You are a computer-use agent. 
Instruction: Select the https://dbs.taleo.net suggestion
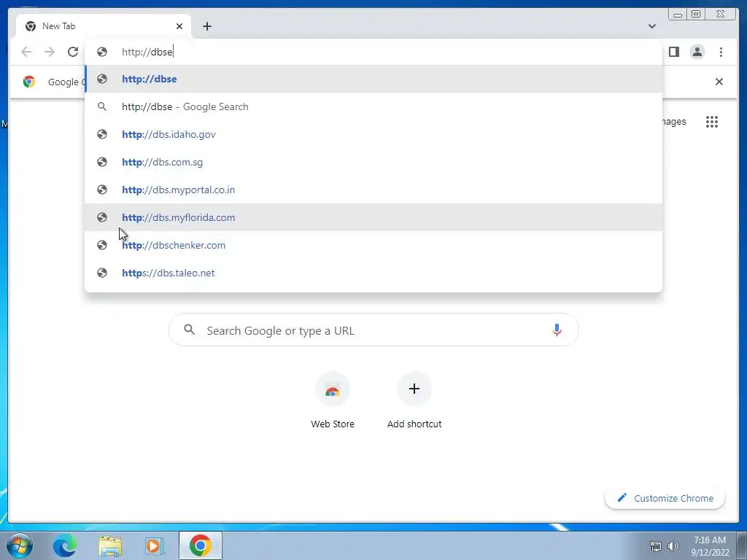coord(373,273)
